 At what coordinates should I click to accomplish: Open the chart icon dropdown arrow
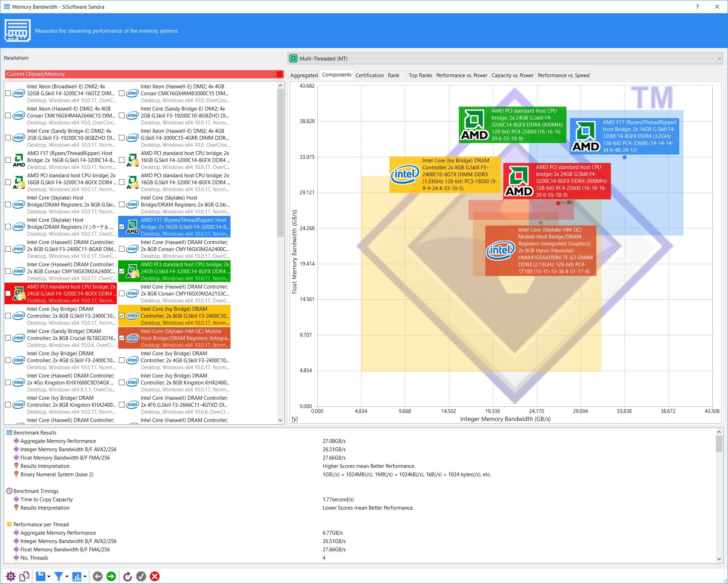point(85,576)
